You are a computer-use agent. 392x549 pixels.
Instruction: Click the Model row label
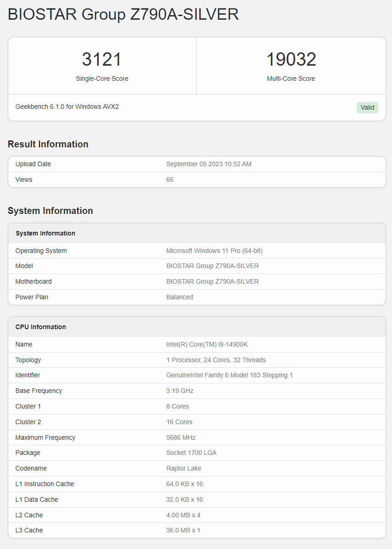click(24, 266)
